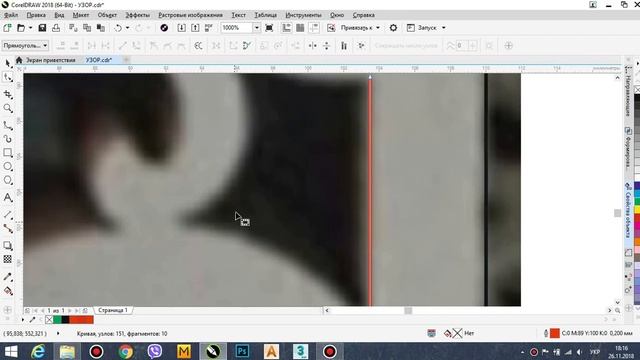The height and width of the screenshot is (360, 640).
Task: Select the Freehand curve tool
Action: click(x=8, y=125)
